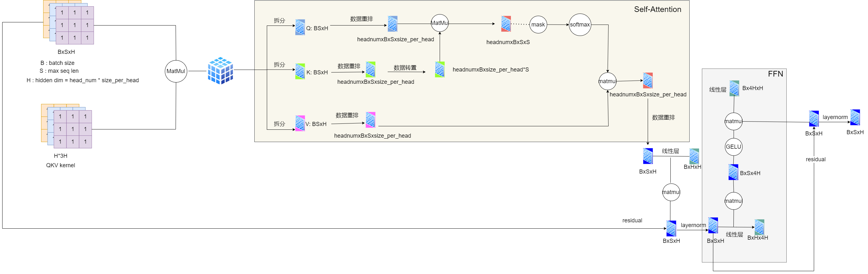Click the final BxSxH icon after layernorm
This screenshot has height=274, width=868.
pyautogui.click(x=854, y=117)
